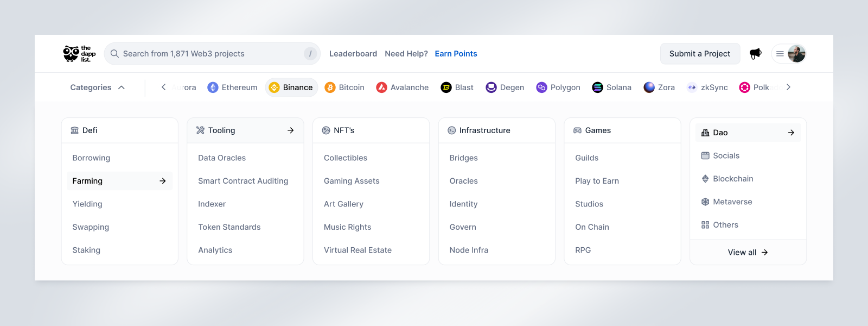Select the Staking subcategory
The image size is (868, 326).
(86, 250)
